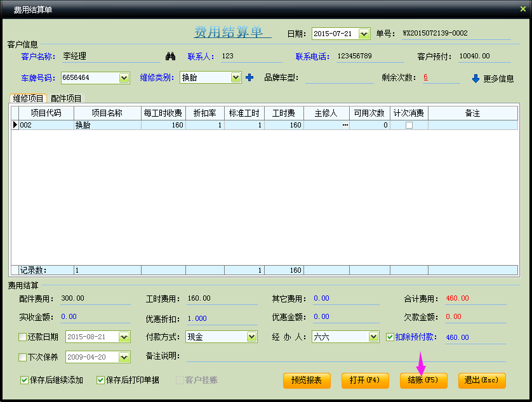Enable the 还款日期 checkbox

22,337
